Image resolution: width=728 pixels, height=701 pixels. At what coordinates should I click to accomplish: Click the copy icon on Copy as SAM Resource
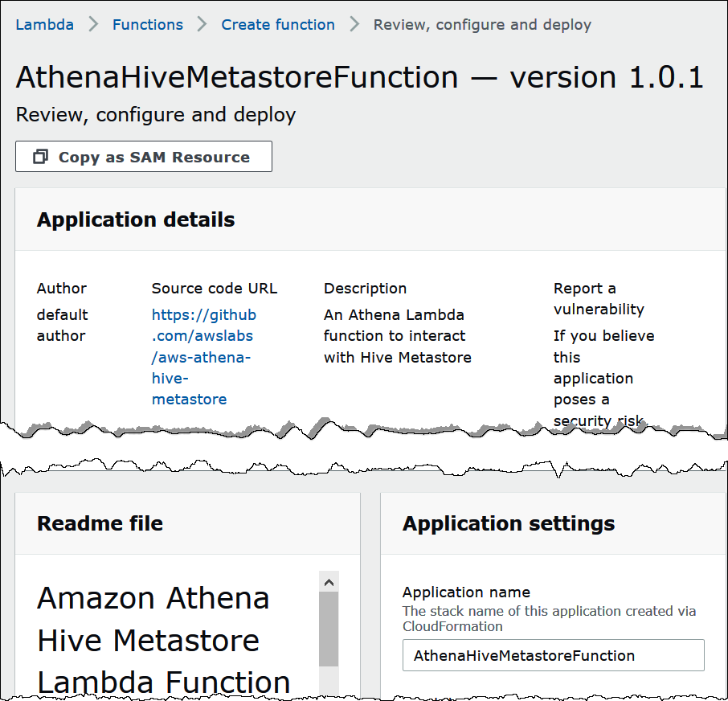[39, 156]
